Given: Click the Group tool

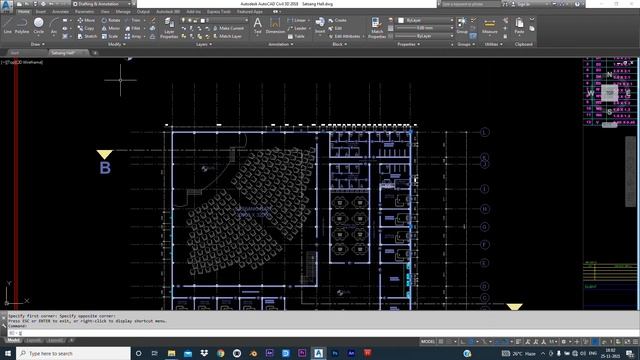Looking at the screenshot, I should point(462,25).
